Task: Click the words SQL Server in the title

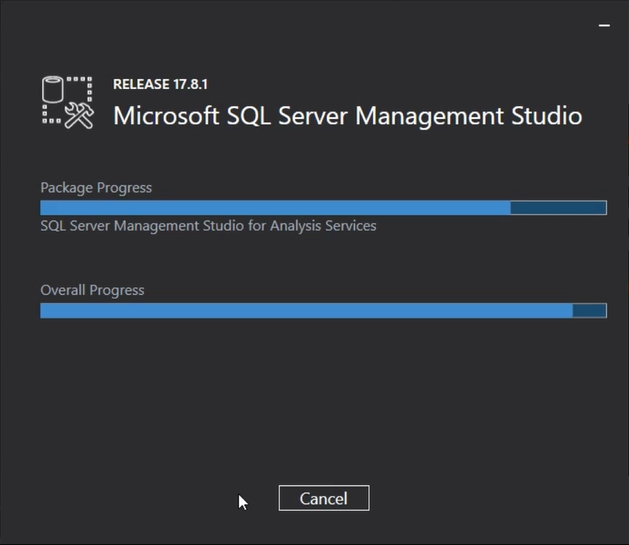Action: point(286,115)
